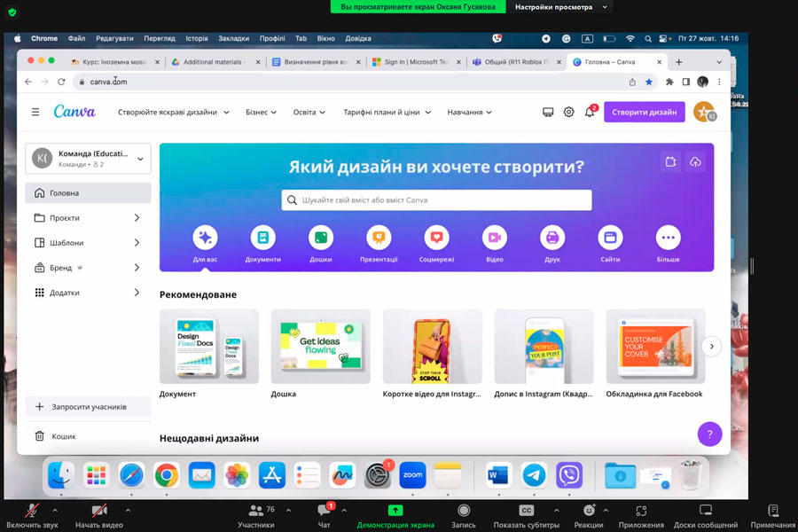
Task: Select the "Сайти" category icon
Action: 610,238
